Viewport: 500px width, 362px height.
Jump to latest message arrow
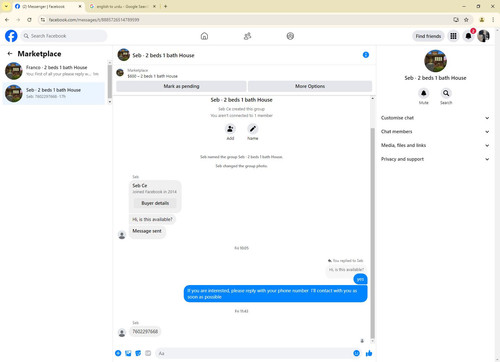pos(362,341)
